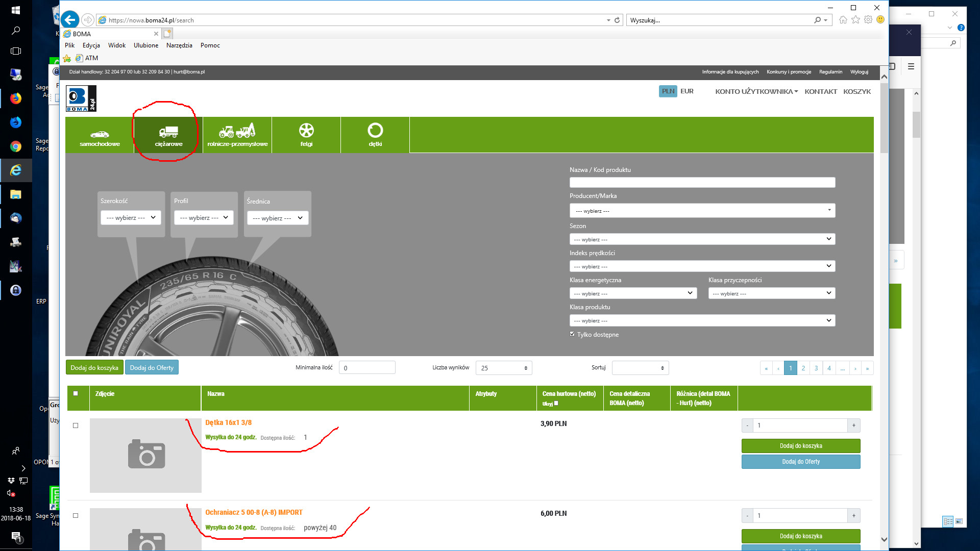This screenshot has height=551, width=980.
Task: Click the Nazwa / Kod produktu input field
Action: point(702,183)
